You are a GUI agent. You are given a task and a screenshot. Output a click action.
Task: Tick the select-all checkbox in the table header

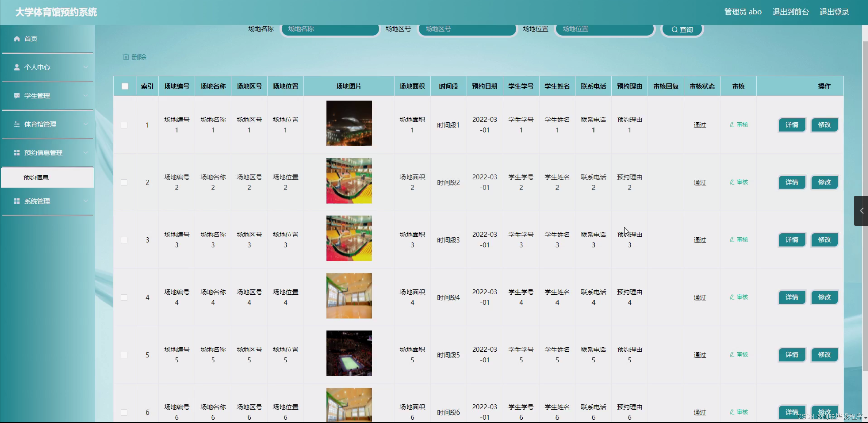pyautogui.click(x=125, y=86)
